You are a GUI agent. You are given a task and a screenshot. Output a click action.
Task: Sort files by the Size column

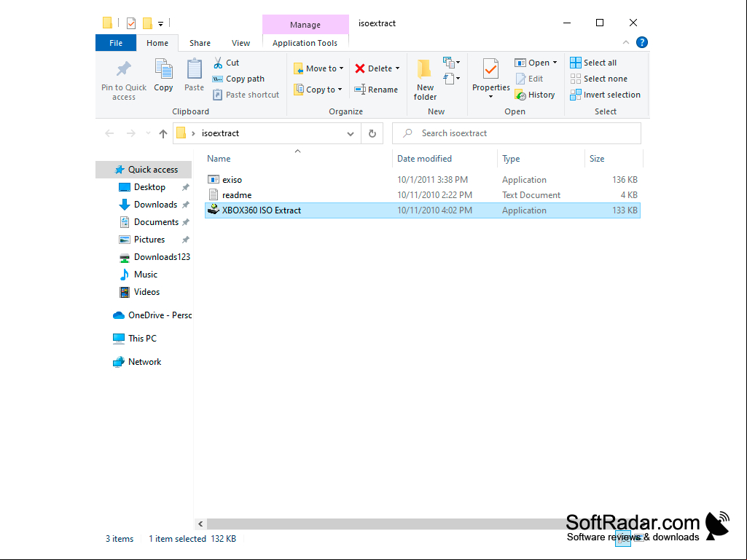coord(614,159)
